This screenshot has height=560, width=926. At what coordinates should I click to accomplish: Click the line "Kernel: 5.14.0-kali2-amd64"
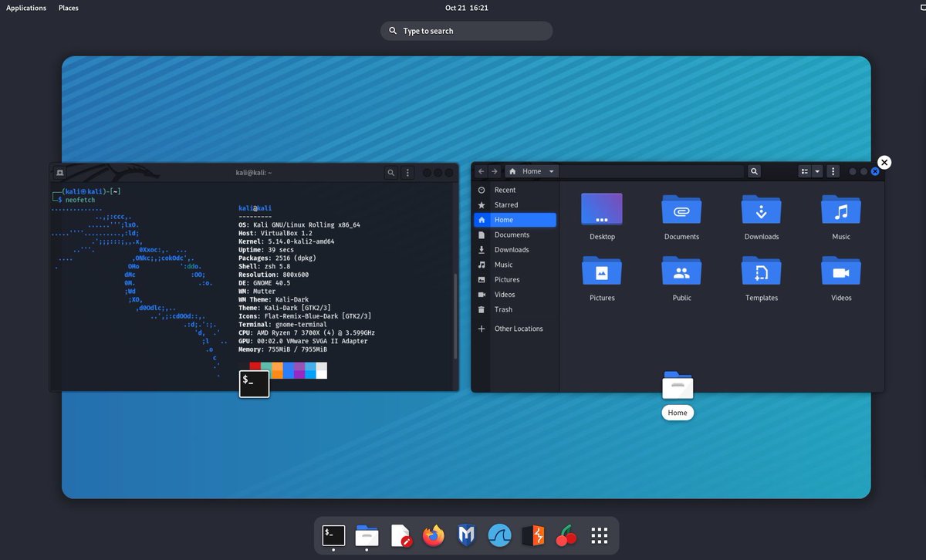pyautogui.click(x=286, y=241)
